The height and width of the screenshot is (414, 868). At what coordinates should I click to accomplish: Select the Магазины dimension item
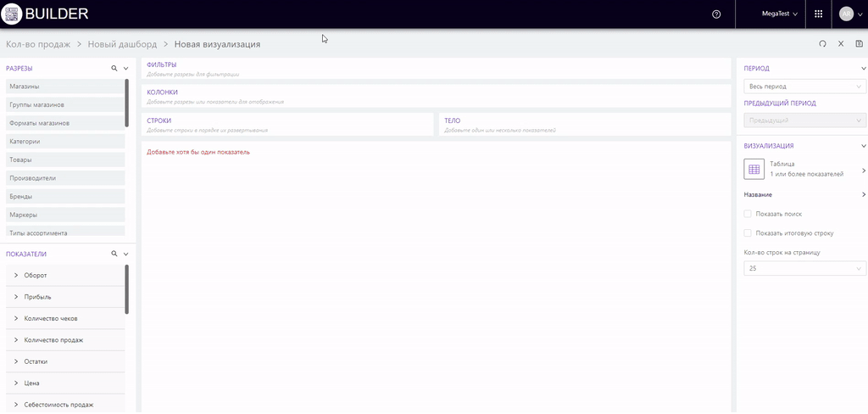pyautogui.click(x=64, y=87)
